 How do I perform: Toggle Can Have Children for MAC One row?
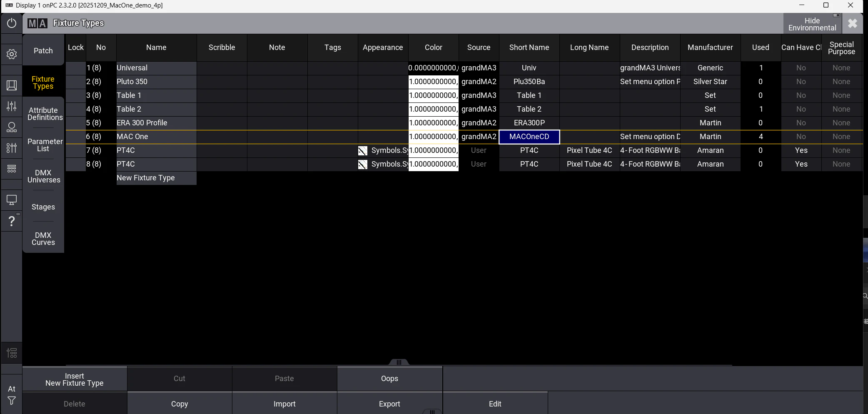pos(801,137)
